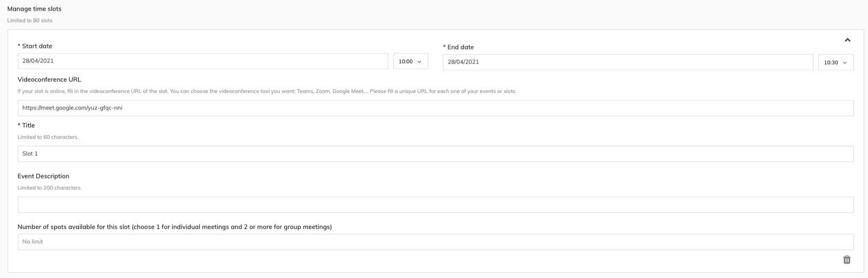The image size is (868, 278).
Task: Click the Limited to 200 characters hint
Action: [x=49, y=188]
